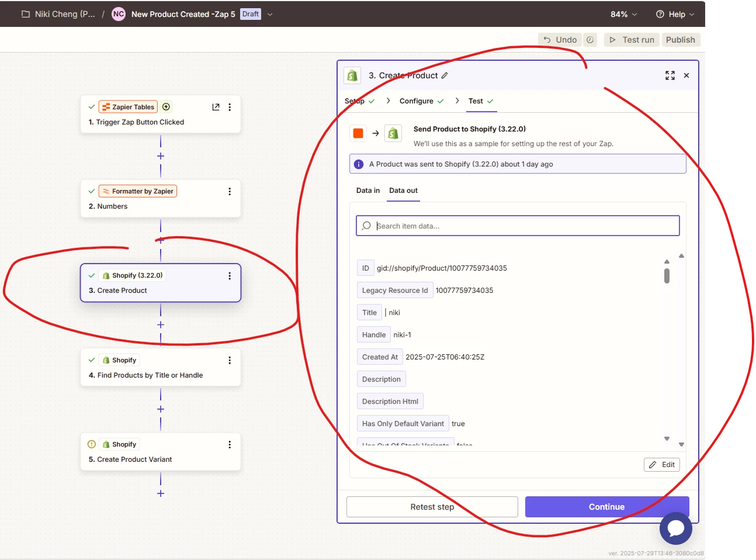
Task: Select the Trigger Zap Button Clicked step
Action: pyautogui.click(x=161, y=115)
